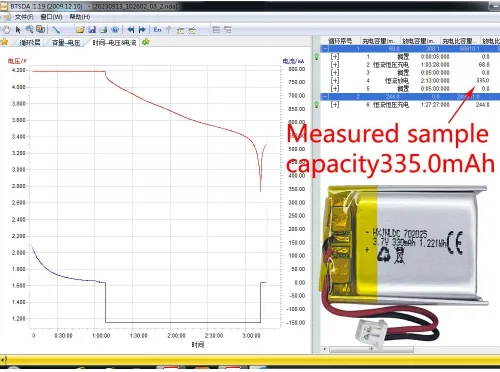
Task: Expand step 3 with its [+] box
Action: [x=335, y=73]
